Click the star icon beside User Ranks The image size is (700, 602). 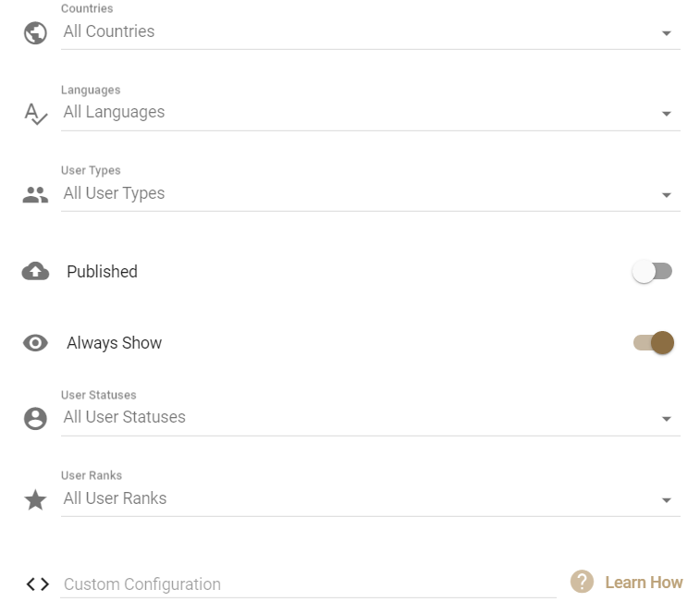35,500
